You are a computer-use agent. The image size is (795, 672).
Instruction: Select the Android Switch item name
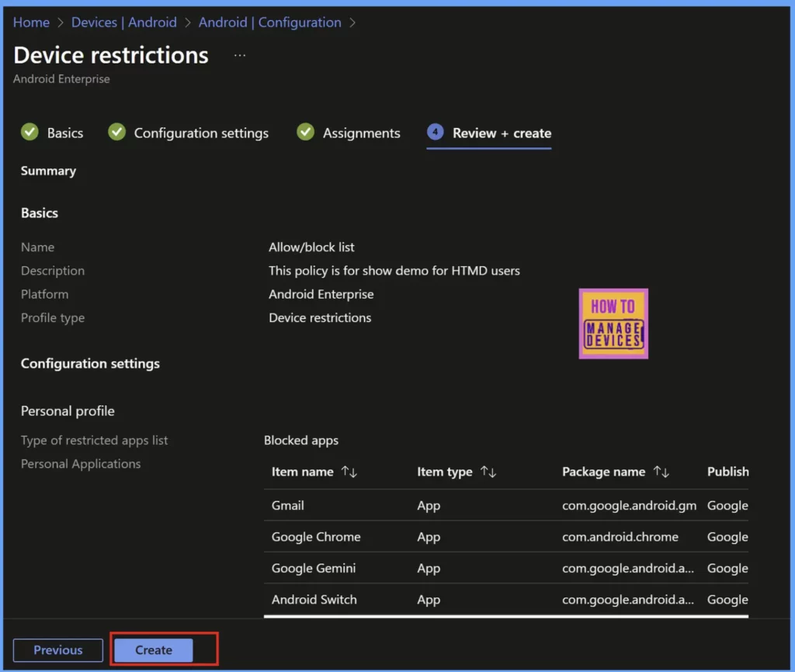pyautogui.click(x=314, y=600)
